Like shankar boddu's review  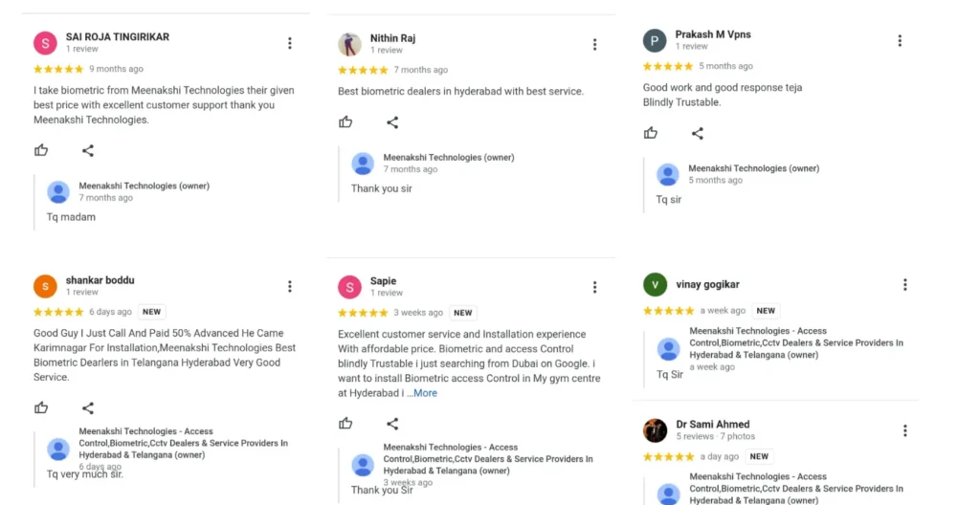click(41, 407)
